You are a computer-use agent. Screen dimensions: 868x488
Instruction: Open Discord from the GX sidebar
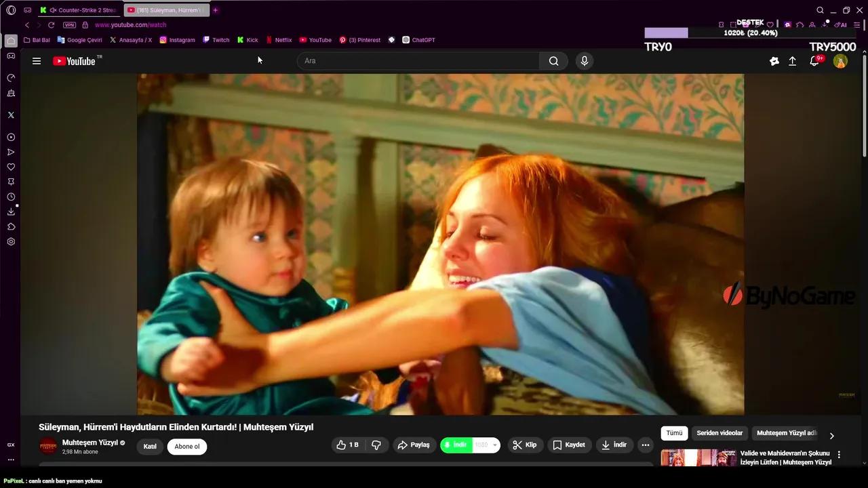10,56
